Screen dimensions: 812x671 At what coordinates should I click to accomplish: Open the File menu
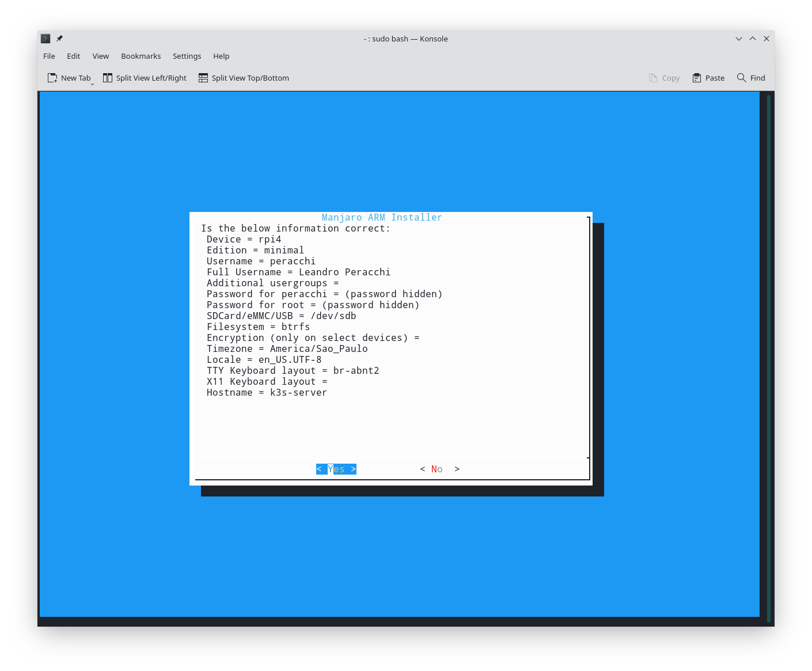click(49, 56)
